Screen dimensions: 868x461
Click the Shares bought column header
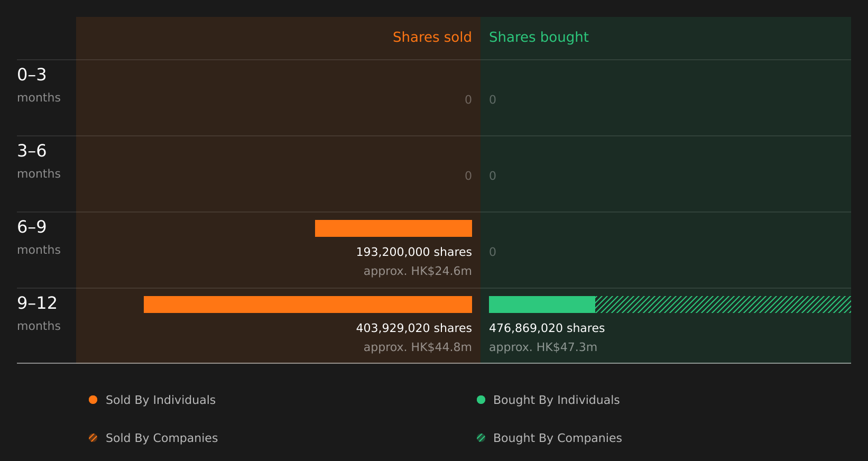click(539, 37)
